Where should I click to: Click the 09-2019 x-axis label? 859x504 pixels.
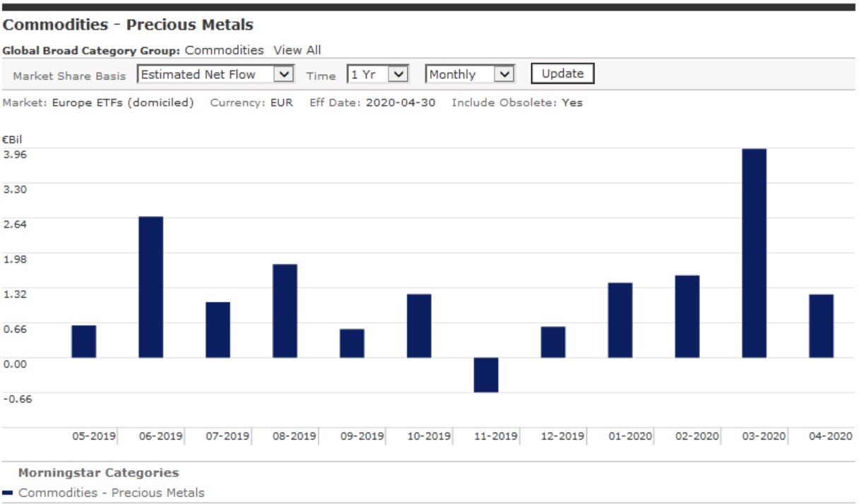click(x=362, y=436)
